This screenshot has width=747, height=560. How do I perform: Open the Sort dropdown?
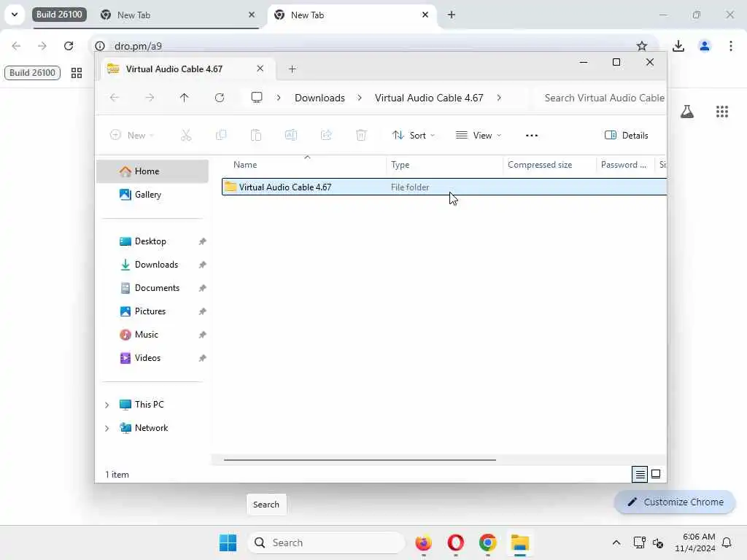413,135
